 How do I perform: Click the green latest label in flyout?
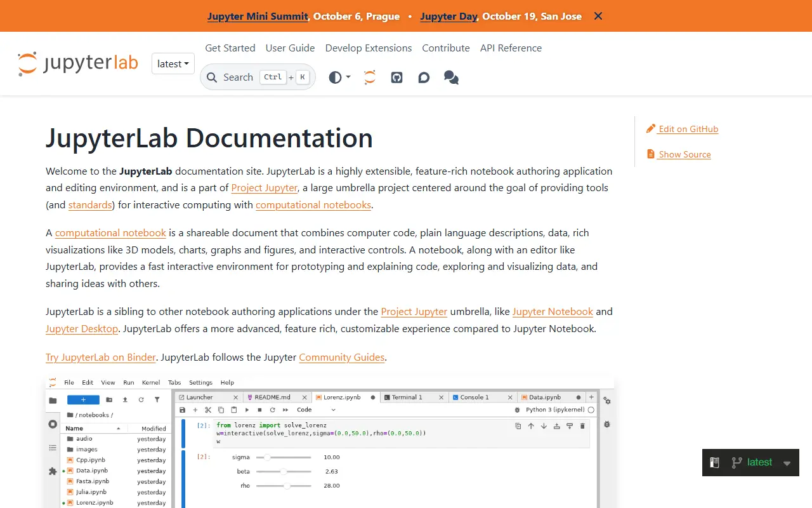coord(759,462)
